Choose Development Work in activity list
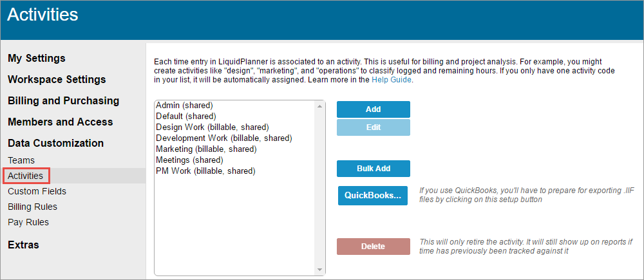This screenshot has width=644, height=280. click(223, 138)
